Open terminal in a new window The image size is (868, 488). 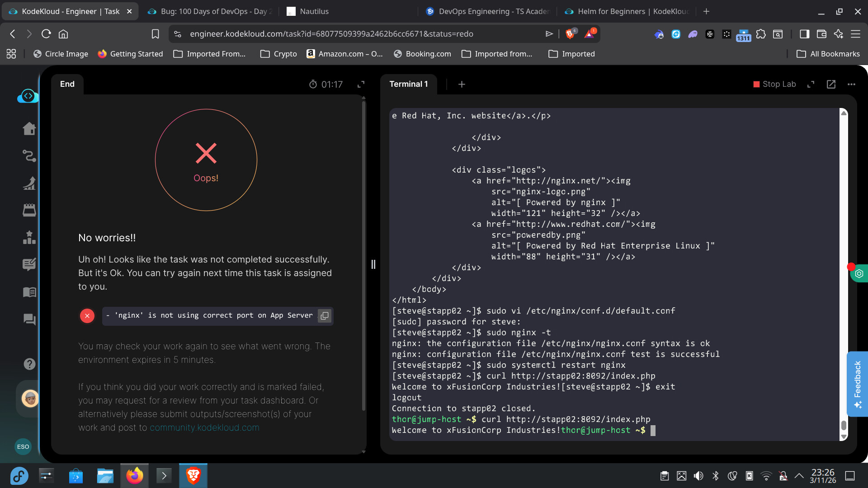tap(831, 84)
